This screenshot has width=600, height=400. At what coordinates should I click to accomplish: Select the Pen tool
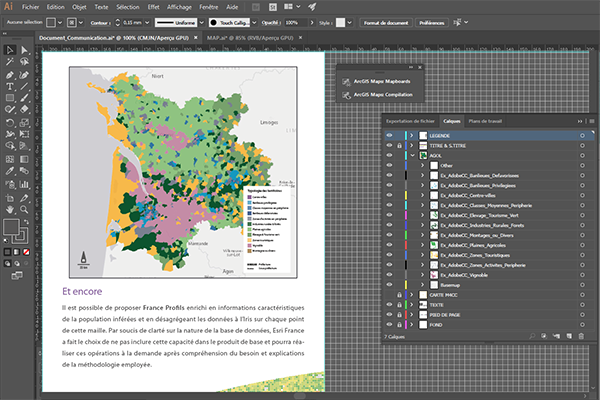tap(9, 74)
